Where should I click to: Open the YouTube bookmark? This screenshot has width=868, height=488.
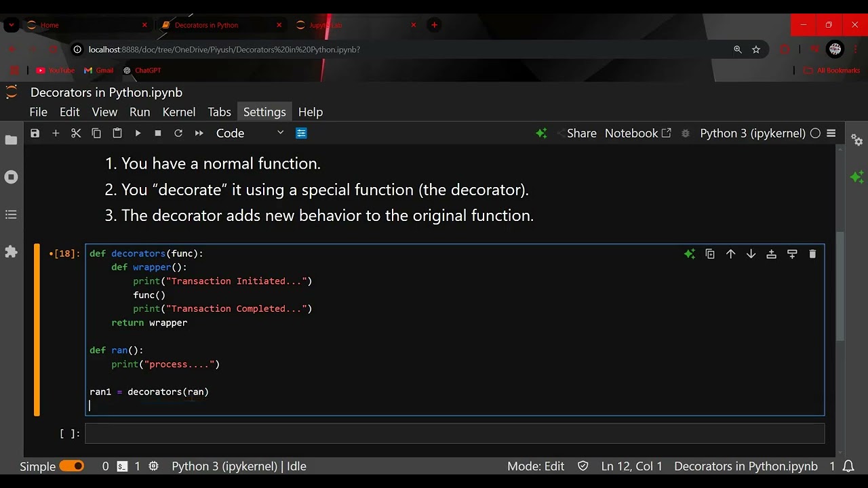tap(55, 70)
